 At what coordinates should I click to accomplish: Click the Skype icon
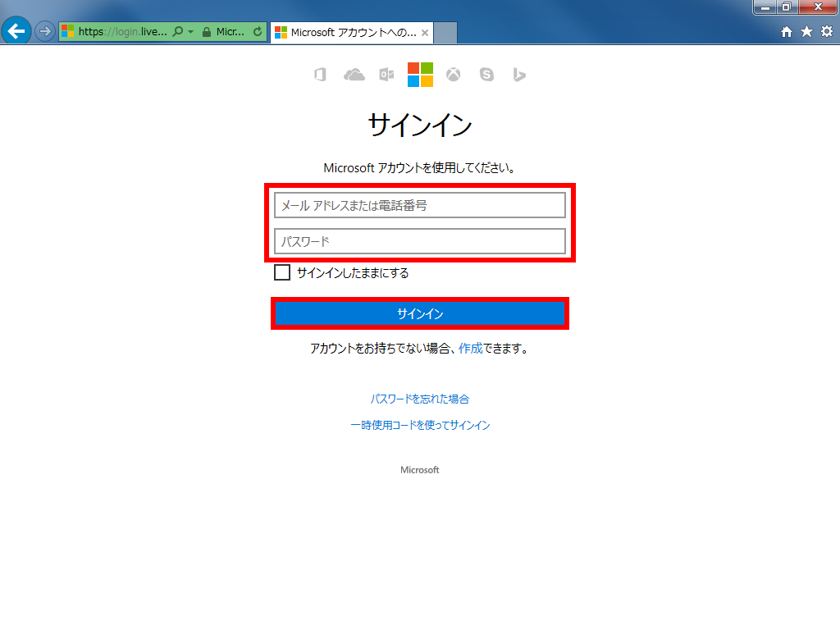[486, 75]
